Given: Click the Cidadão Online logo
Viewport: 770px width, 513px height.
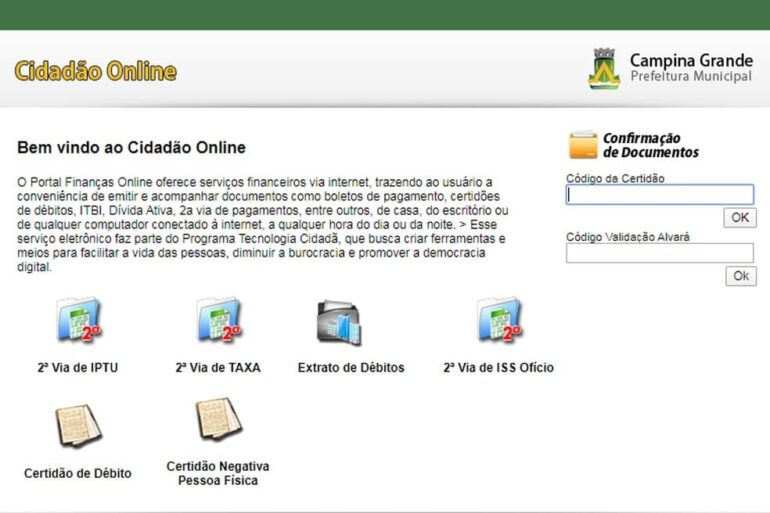Looking at the screenshot, I should pyautogui.click(x=96, y=71).
